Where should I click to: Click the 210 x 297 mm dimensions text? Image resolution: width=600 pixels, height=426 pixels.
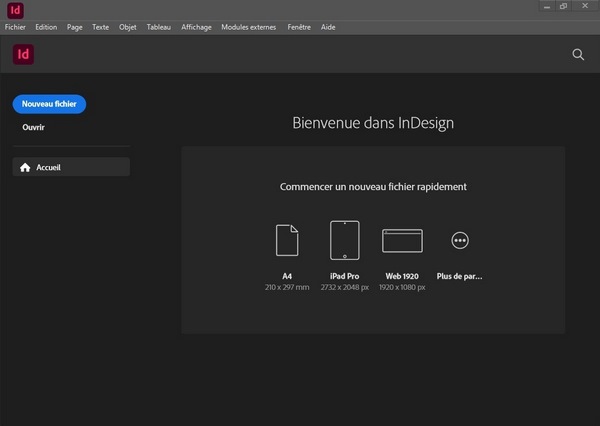click(287, 287)
